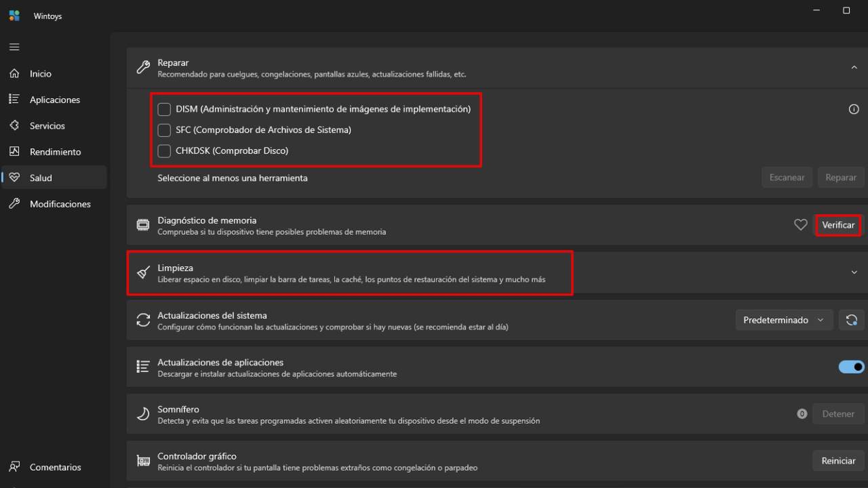This screenshot has height=488, width=868.
Task: Click the Diagnóstico de memoria title
Action: point(207,220)
